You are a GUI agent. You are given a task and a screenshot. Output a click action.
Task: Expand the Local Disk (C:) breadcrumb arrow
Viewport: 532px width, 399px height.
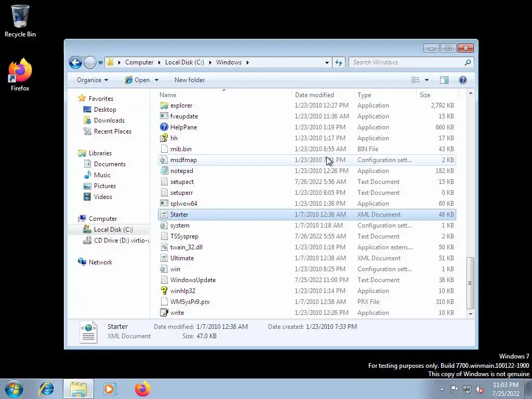pos(210,62)
